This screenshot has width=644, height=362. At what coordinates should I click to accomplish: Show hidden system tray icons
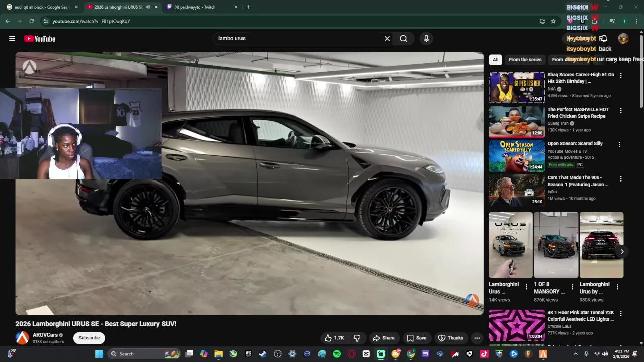coord(576,354)
